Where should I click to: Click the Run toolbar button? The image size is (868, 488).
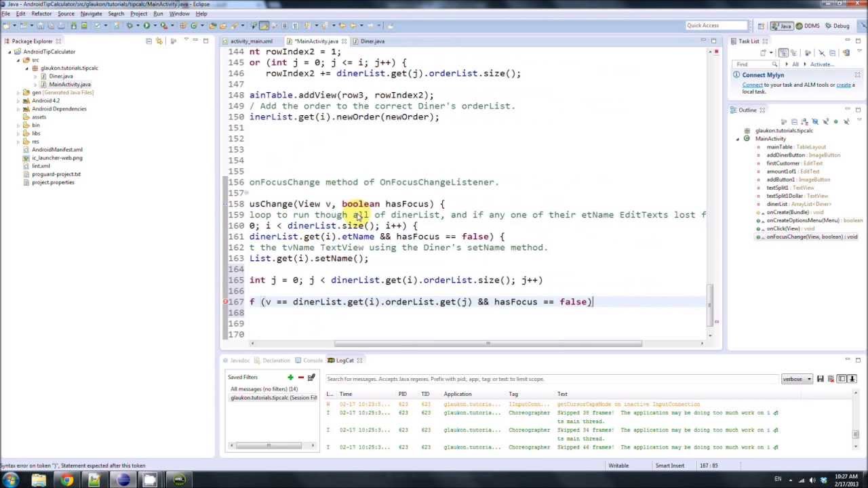(x=146, y=26)
